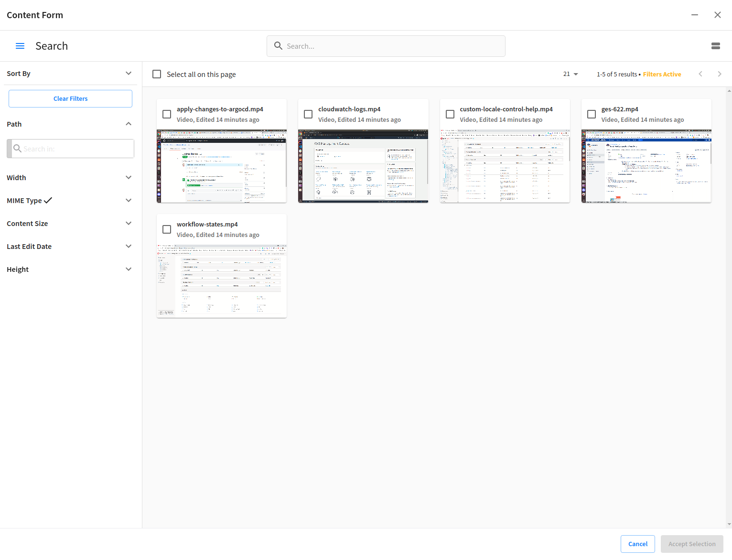Click the view layout icon near top right
The width and height of the screenshot is (732, 560).
[716, 46]
